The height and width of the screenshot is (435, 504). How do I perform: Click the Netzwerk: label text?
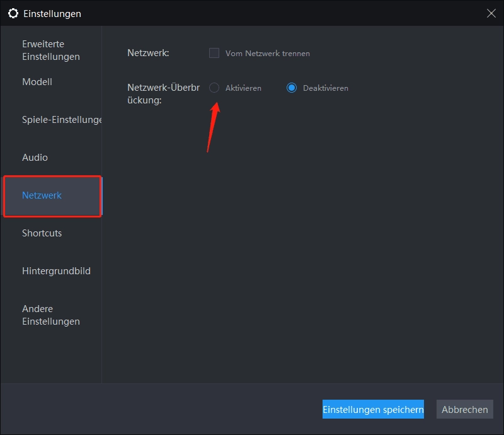point(148,53)
